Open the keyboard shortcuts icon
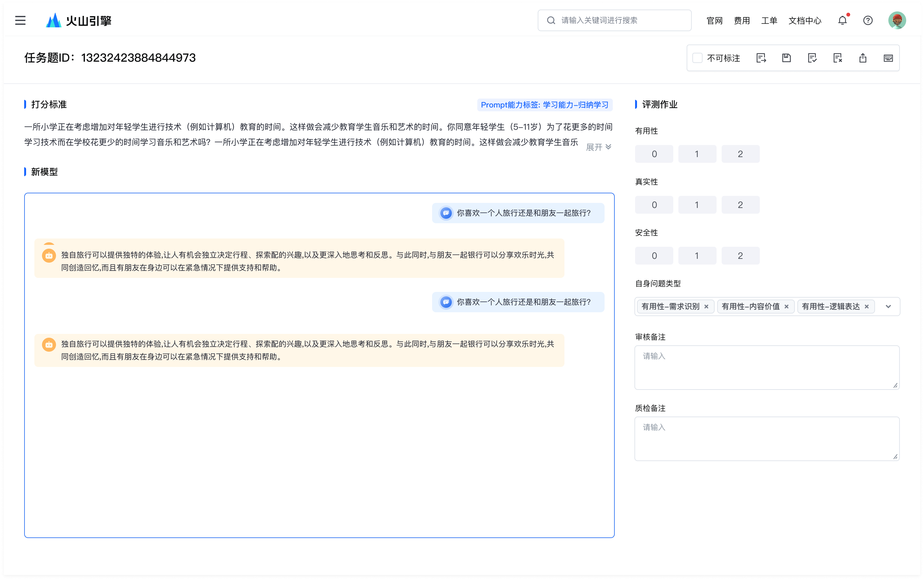Viewport: 924px width, 580px height. pyautogui.click(x=888, y=58)
